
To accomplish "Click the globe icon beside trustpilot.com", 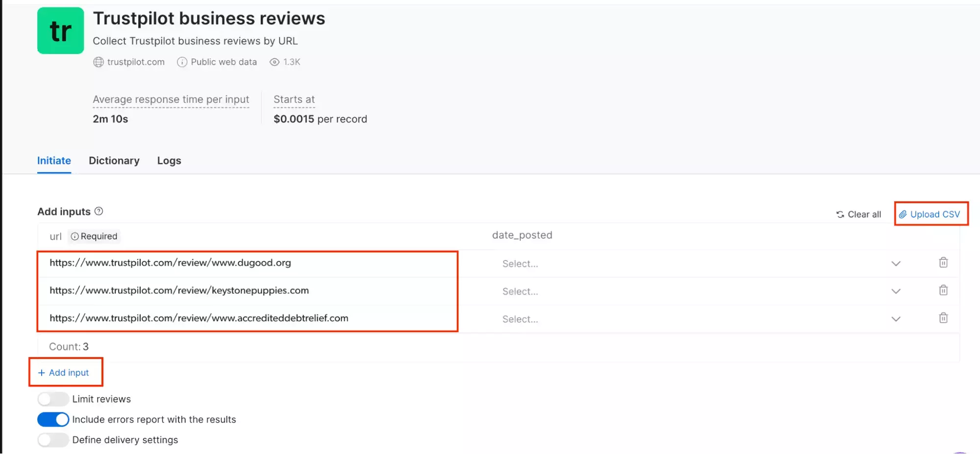I will [x=98, y=62].
